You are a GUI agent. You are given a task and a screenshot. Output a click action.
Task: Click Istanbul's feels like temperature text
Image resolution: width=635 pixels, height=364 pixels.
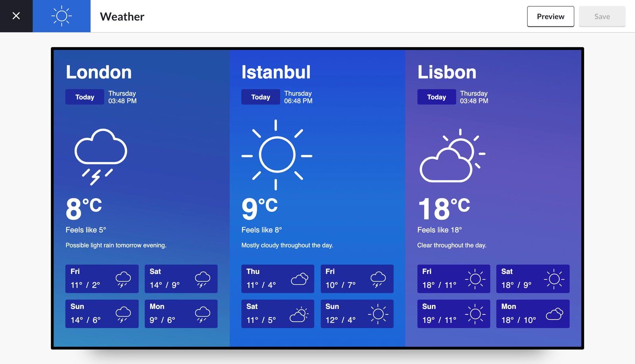(262, 230)
